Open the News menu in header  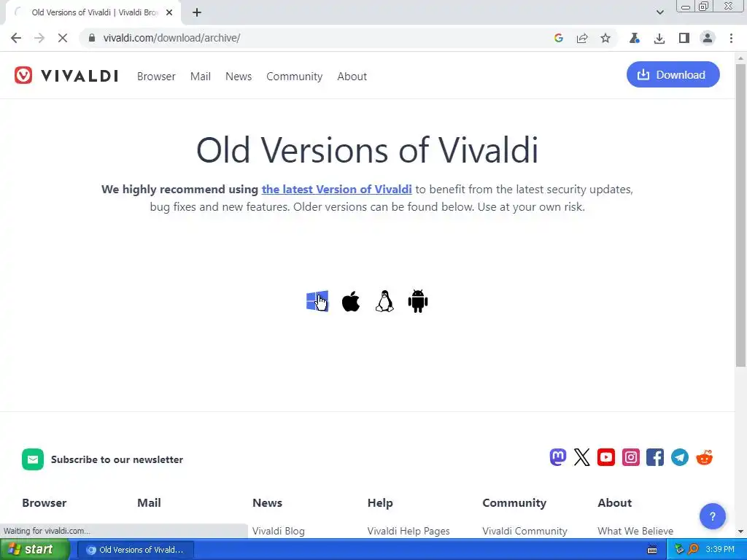(239, 76)
